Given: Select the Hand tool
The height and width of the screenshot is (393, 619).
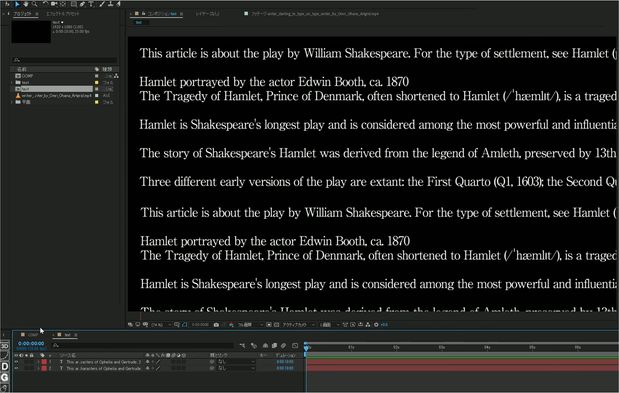Looking at the screenshot, I should (26, 4).
